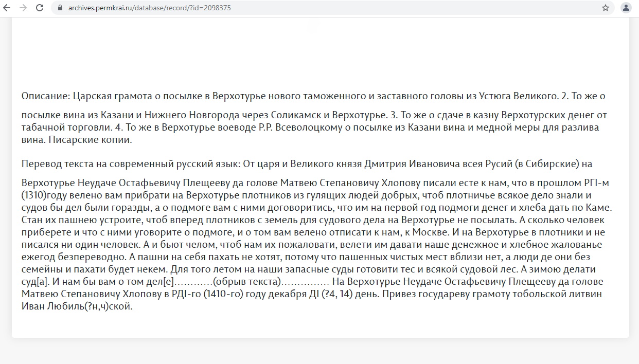Navigate back using the browser back arrow
Viewport: 639px width, 364px height.
(x=8, y=8)
